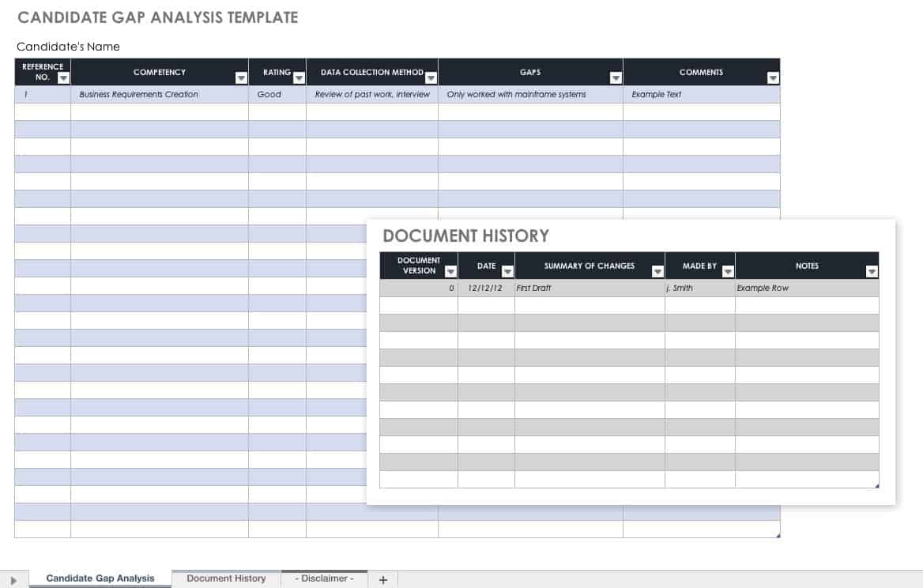Switch to the Document History sheet tab
Image resolution: width=923 pixels, height=588 pixels.
pyautogui.click(x=226, y=579)
